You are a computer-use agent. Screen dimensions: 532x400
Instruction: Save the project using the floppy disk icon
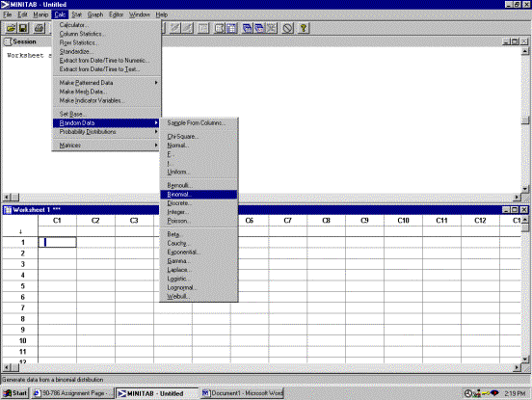pos(23,28)
